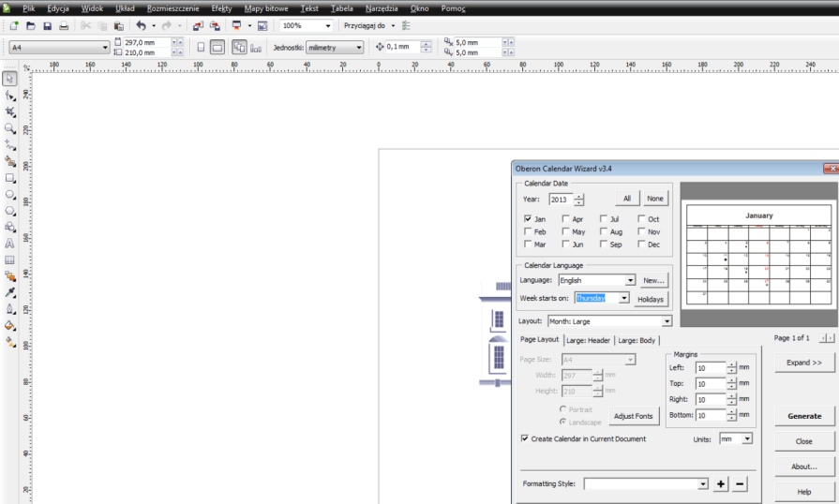The width and height of the screenshot is (839, 504).
Task: Uncheck the Jan month checkbox
Action: (x=529, y=218)
